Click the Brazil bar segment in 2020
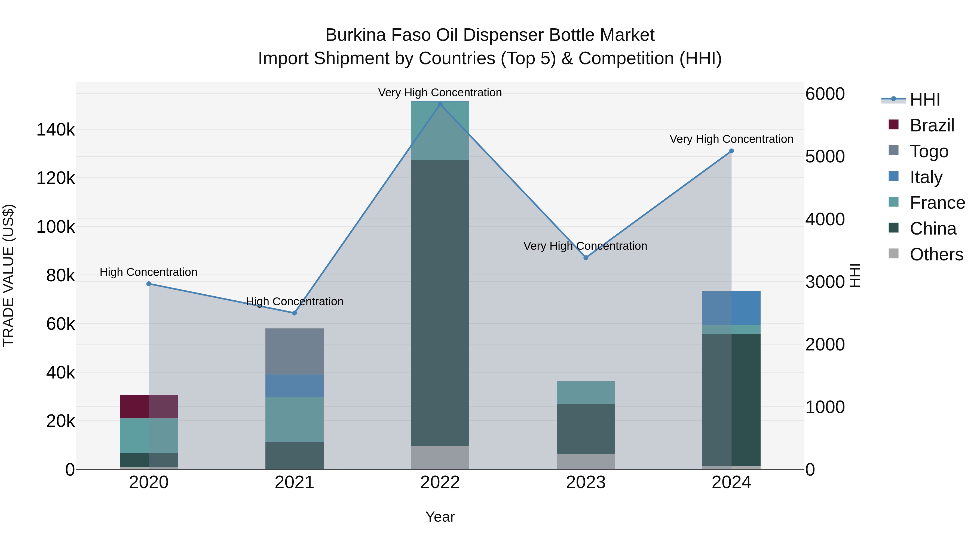Screen dimensions: 980x551 149,407
